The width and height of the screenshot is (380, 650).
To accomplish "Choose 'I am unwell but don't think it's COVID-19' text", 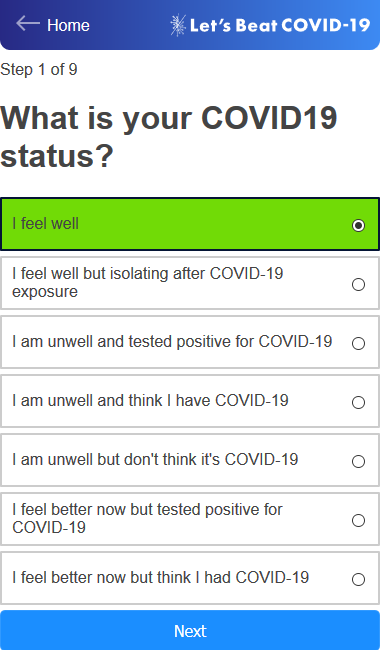I will 155,459.
